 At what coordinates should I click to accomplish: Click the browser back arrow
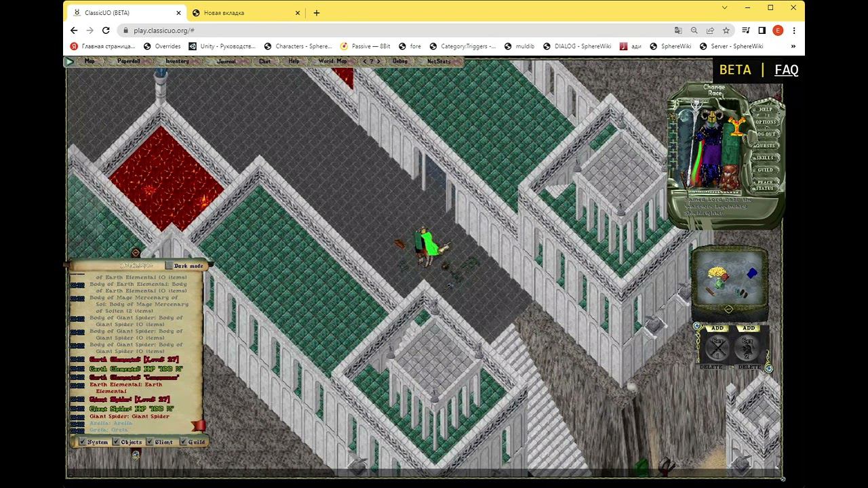click(x=74, y=30)
